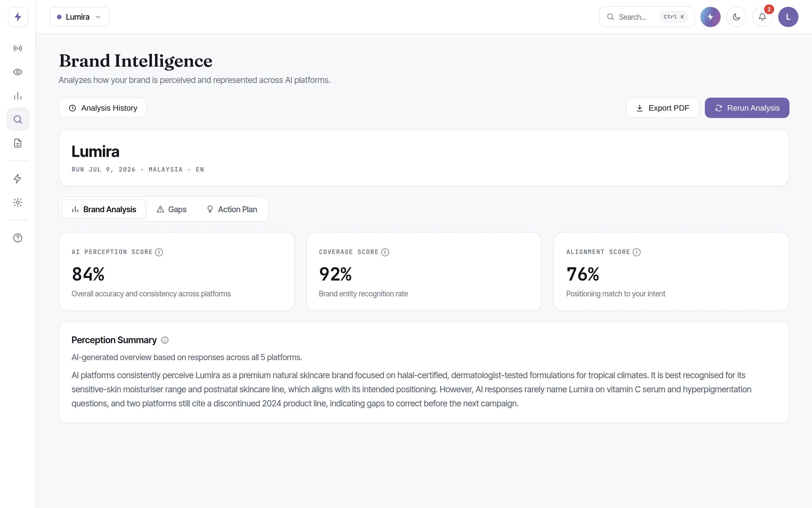Click "Positioning match to your intent" text
812x508 pixels.
tap(615, 294)
